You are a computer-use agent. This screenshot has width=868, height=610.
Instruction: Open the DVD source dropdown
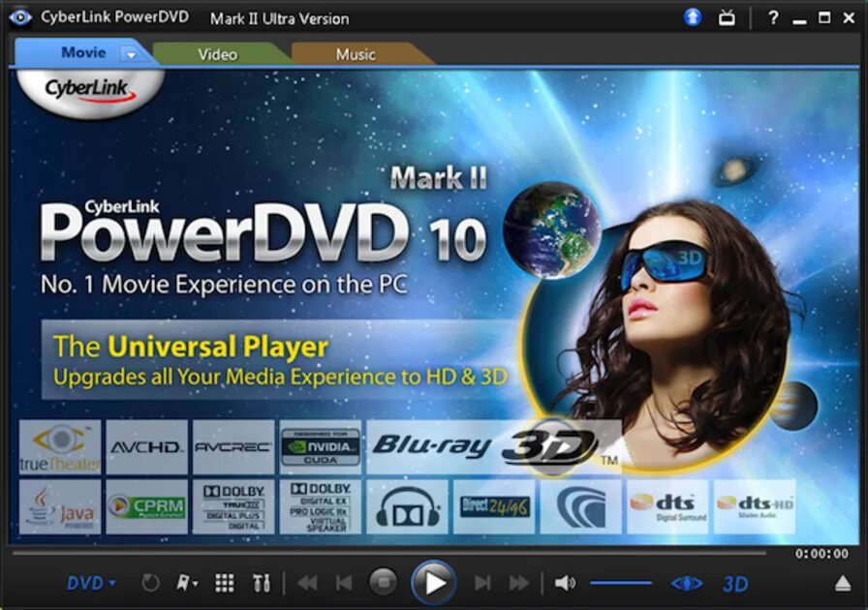point(91,583)
